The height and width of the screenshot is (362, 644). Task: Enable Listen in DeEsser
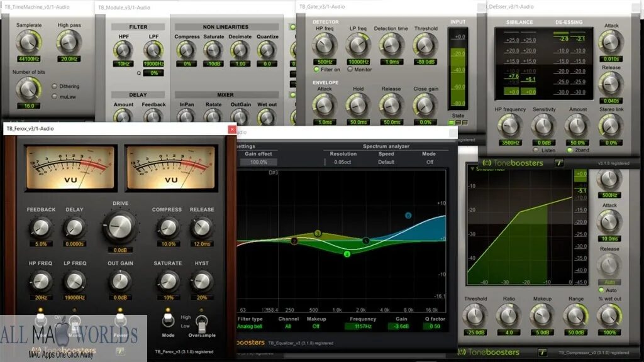[536, 150]
